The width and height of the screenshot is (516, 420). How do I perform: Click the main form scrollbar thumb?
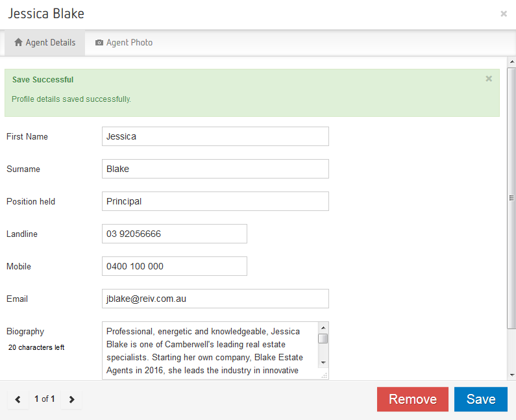pyautogui.click(x=511, y=198)
